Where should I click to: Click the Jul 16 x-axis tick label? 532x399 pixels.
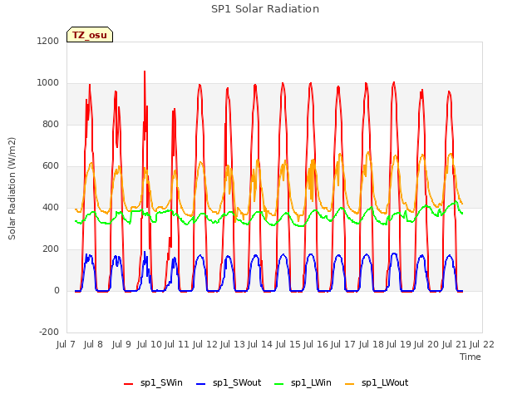pyautogui.click(x=316, y=344)
